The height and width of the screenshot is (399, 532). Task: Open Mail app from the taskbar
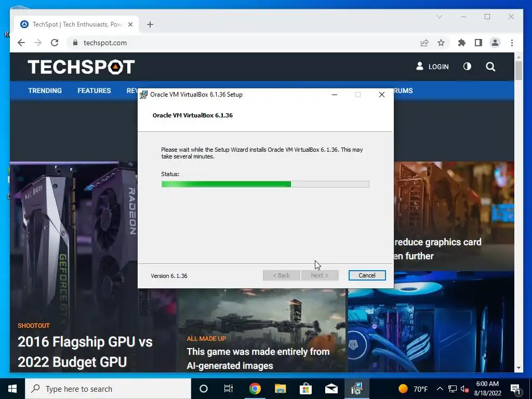pos(331,389)
